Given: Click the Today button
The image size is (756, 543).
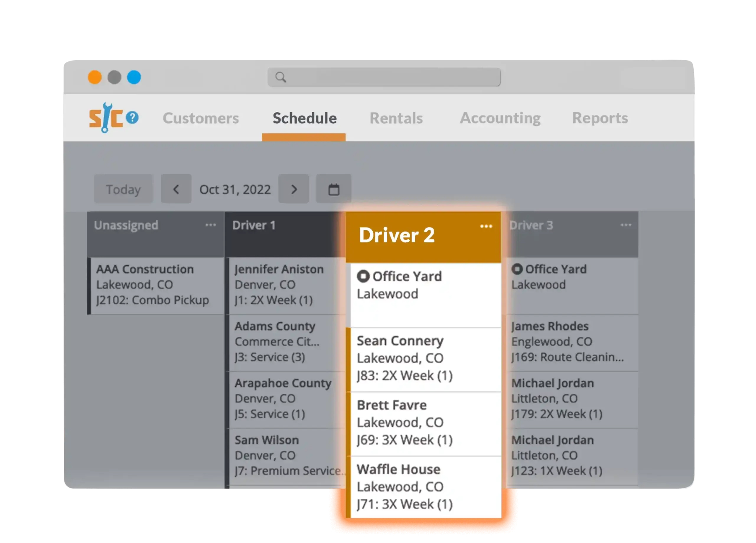Looking at the screenshot, I should pos(123,189).
